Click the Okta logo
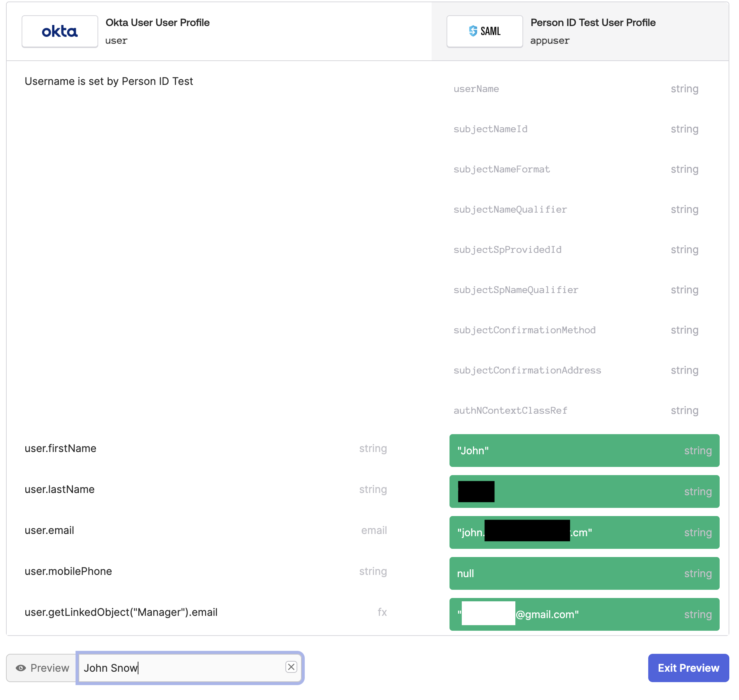This screenshot has height=700, width=739. tap(60, 31)
